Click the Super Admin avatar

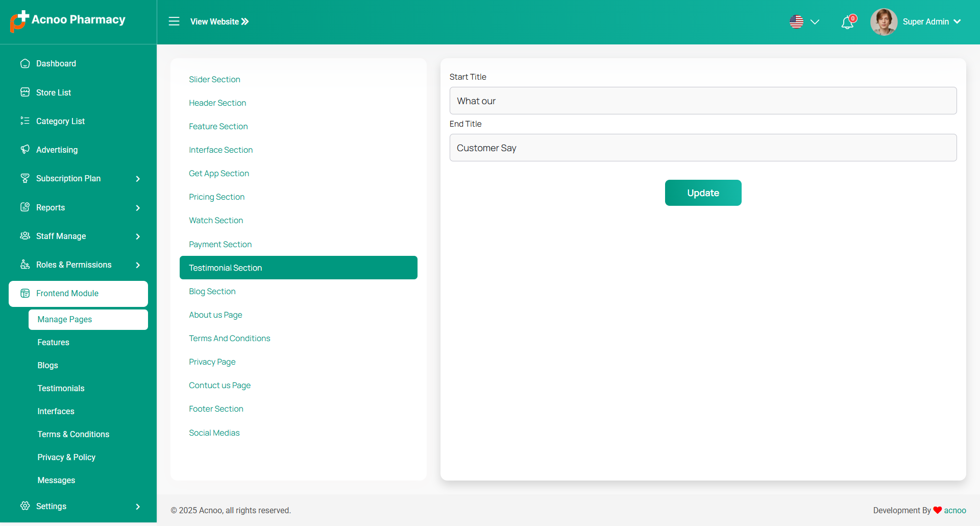point(884,22)
